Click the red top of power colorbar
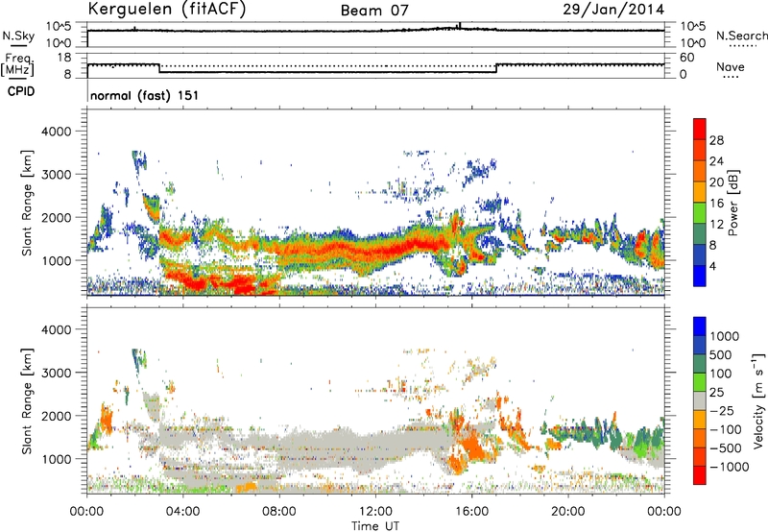768x532 pixels. tap(700, 129)
